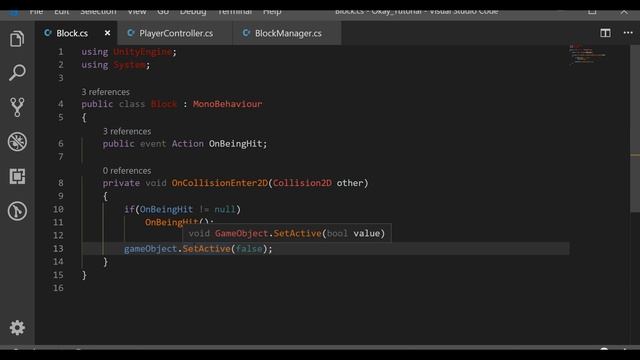
Task: Click the vertical editor scrollbar
Action: coord(635,129)
